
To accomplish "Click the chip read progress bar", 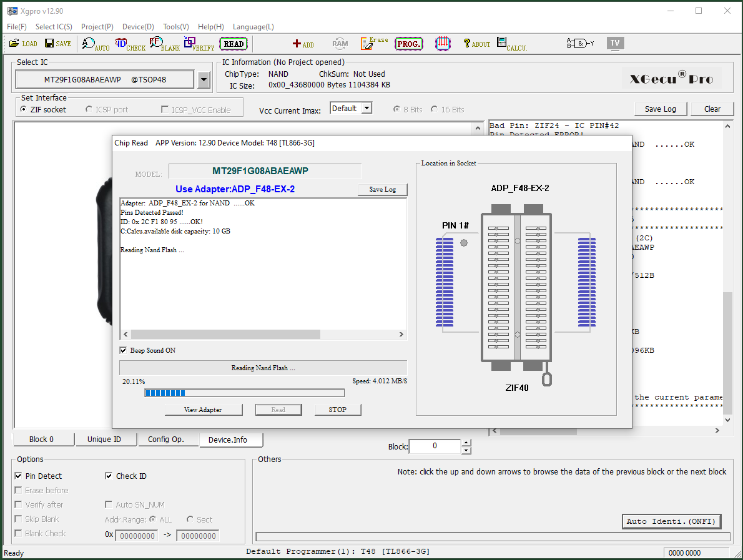I will pos(245,393).
